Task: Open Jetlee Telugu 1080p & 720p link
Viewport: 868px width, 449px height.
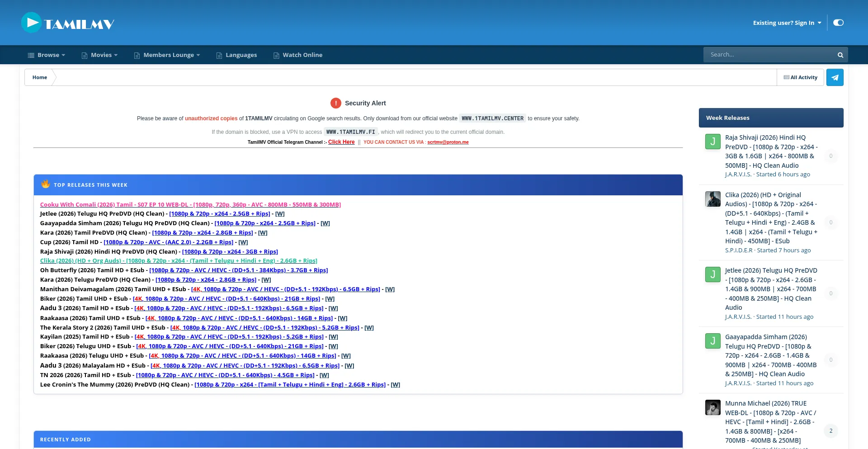Action: tap(220, 214)
